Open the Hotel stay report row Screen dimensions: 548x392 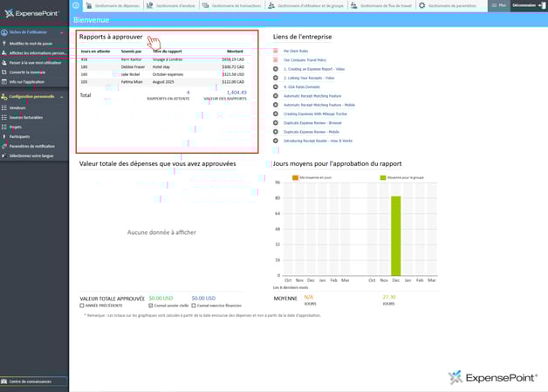tap(163, 67)
